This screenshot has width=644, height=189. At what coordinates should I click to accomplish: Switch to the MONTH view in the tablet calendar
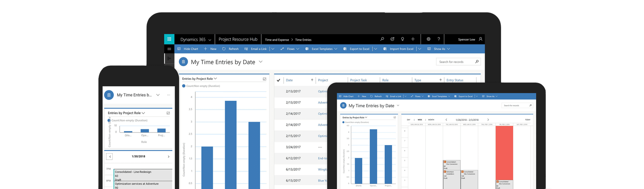[431, 120]
